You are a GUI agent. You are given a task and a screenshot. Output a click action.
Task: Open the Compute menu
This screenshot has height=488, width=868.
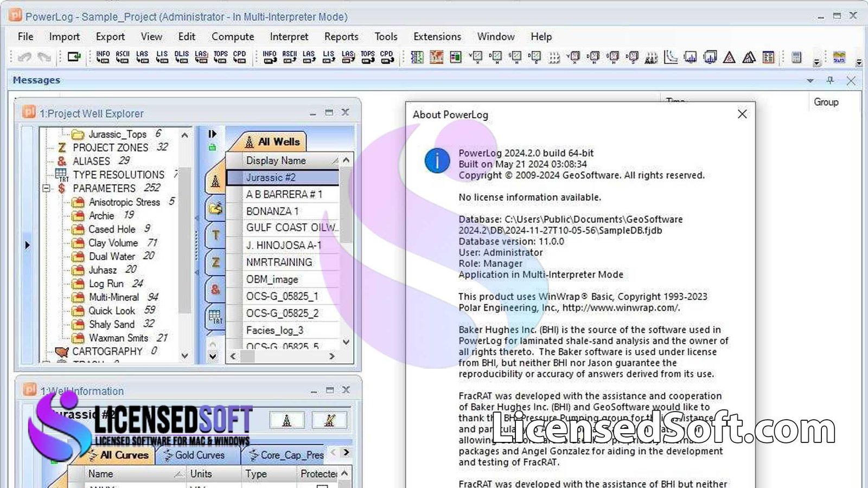pyautogui.click(x=233, y=36)
